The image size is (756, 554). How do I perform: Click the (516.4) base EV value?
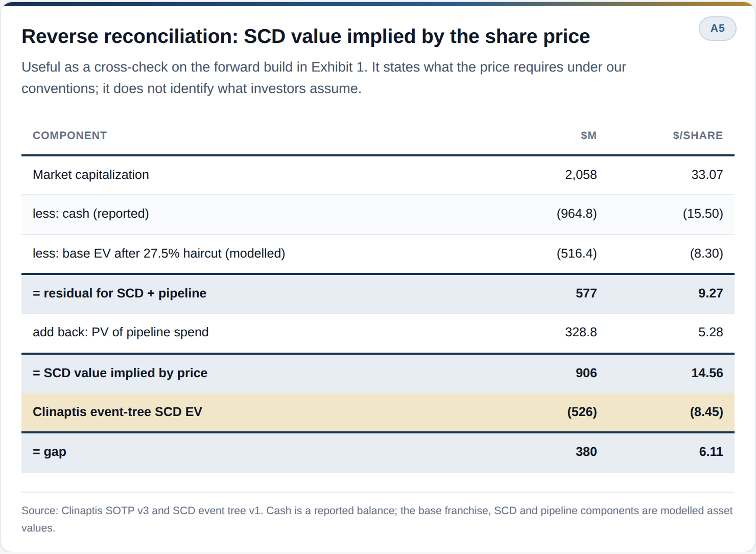click(x=577, y=253)
